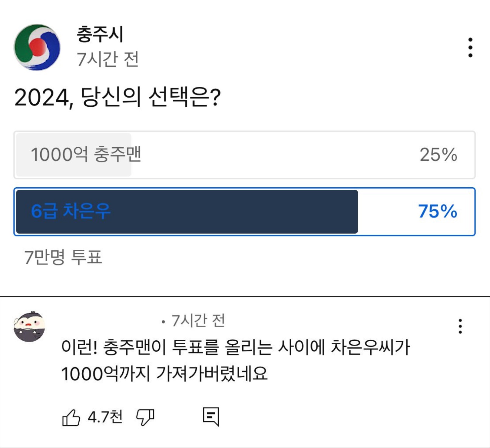The height and width of the screenshot is (448, 490).
Task: Like the comment with thumbs-up icon
Action: pyautogui.click(x=71, y=417)
